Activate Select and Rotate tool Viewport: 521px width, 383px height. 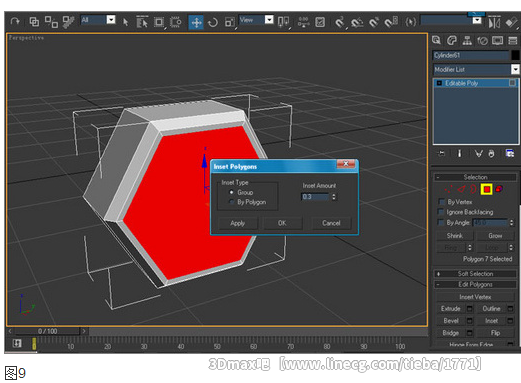[213, 22]
